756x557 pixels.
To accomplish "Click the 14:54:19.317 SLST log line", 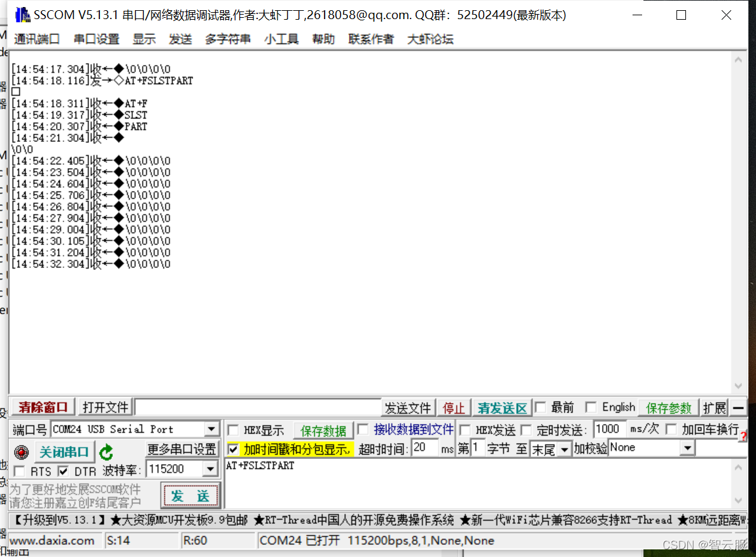I will 79,115.
